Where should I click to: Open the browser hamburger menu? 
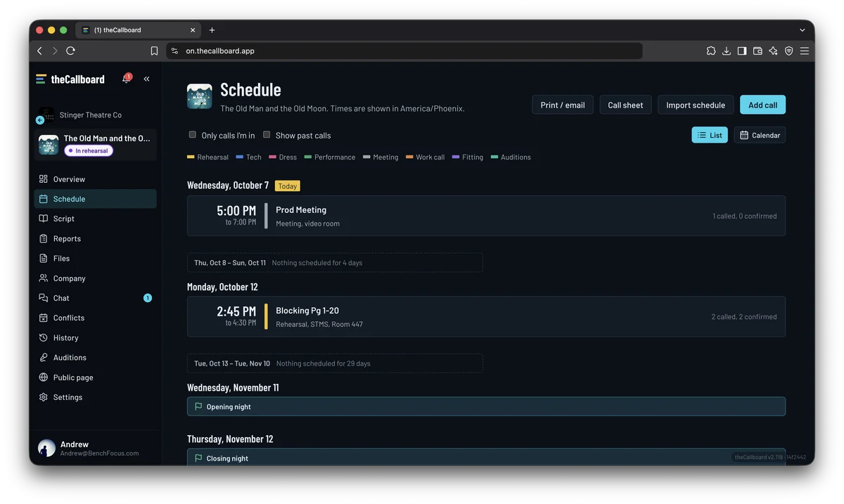click(x=804, y=51)
